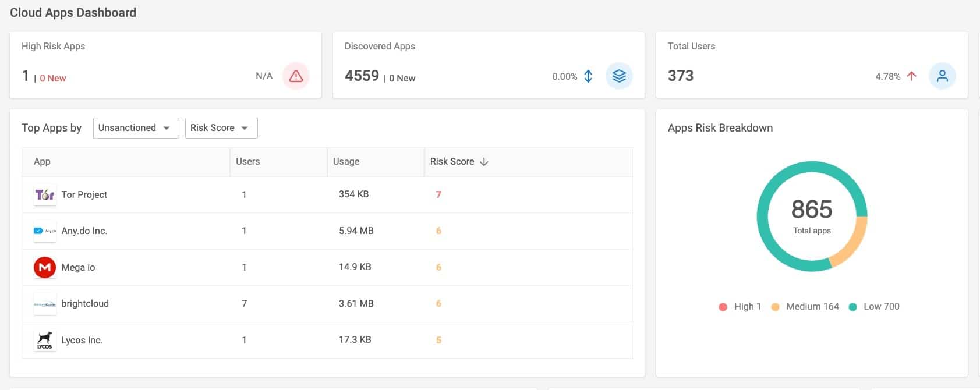Click the Tor Project app logo

coord(45,195)
